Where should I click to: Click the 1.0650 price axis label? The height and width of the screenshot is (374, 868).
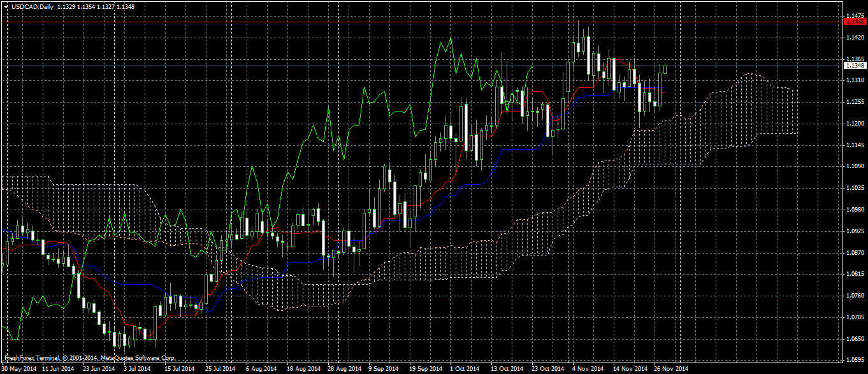(x=855, y=338)
